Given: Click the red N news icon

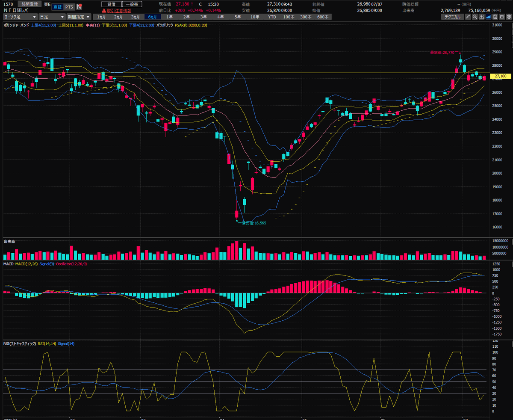Looking at the screenshot, I should tap(79, 7).
